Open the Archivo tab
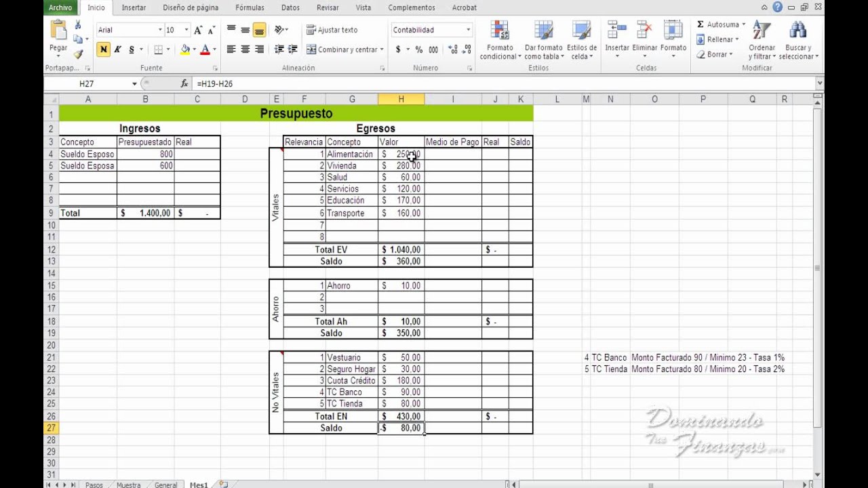Screen dimensions: 868x488 (60, 7)
